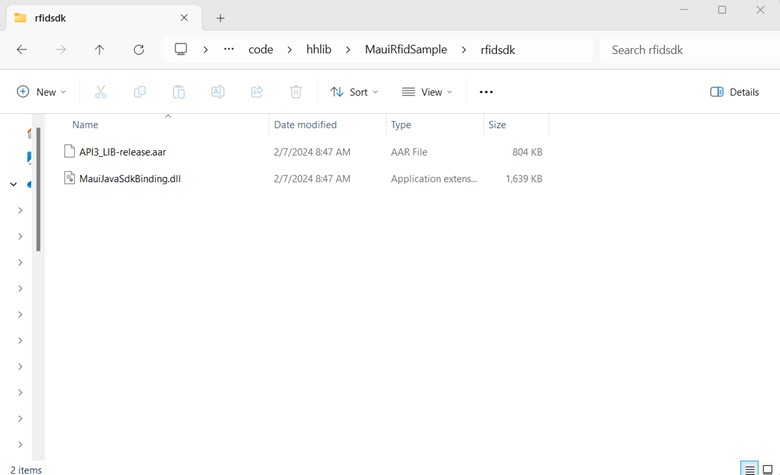Expand the New item dropdown
The image size is (780, 475).
pos(42,92)
